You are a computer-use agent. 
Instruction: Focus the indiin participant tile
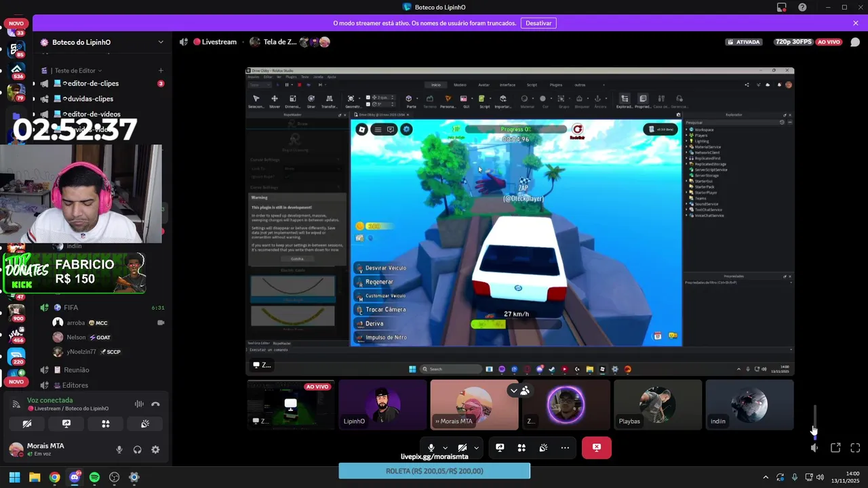[x=749, y=405]
